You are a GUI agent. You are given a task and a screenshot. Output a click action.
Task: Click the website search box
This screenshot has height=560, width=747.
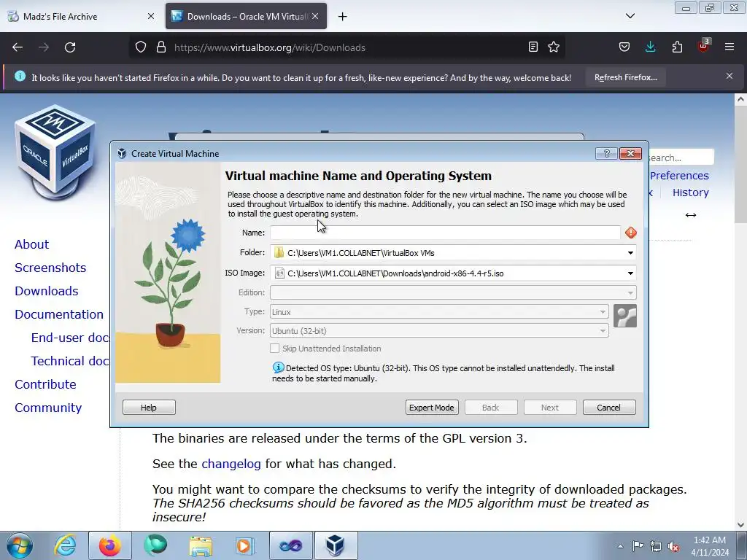click(681, 157)
